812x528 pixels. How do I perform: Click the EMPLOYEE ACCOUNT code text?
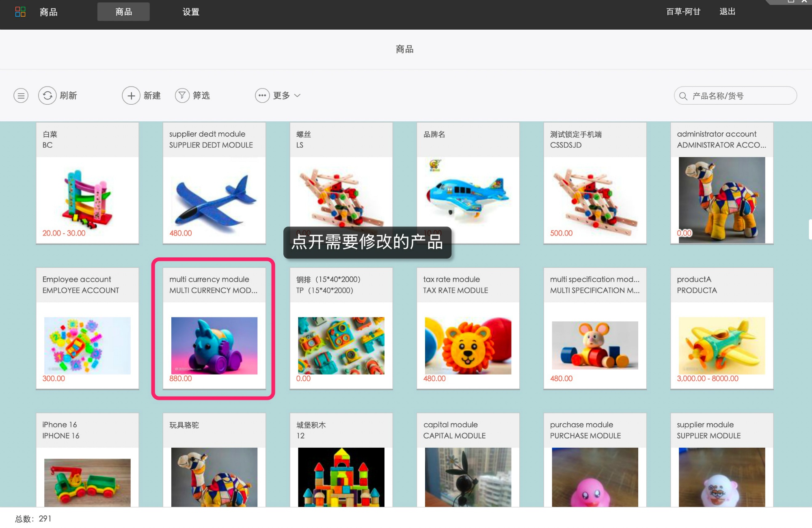(81, 291)
